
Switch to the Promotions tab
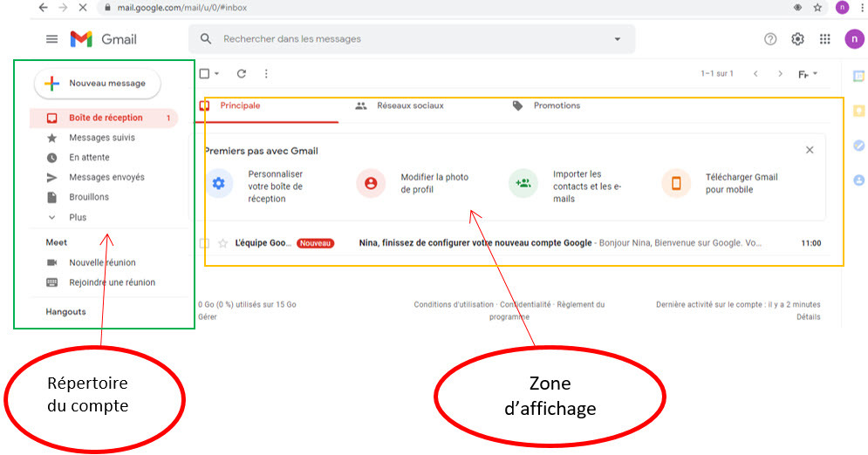pyautogui.click(x=557, y=105)
